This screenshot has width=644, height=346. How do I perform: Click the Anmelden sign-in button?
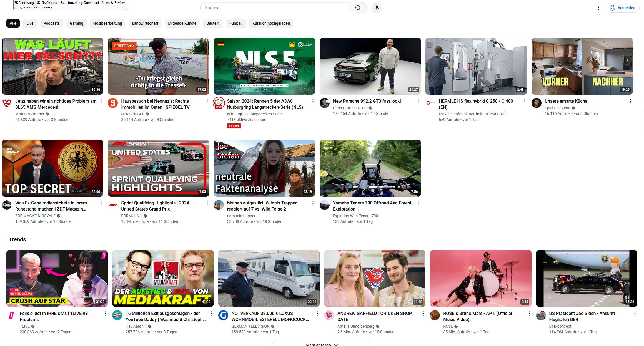click(623, 8)
